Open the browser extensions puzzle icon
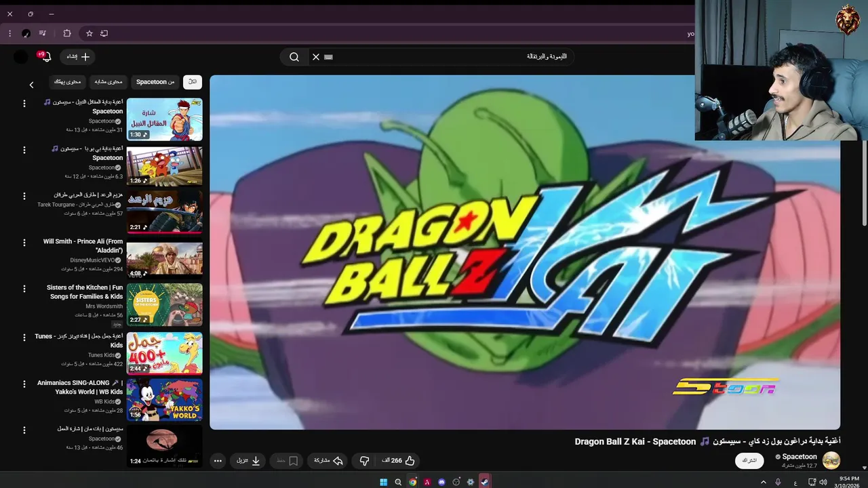The height and width of the screenshot is (488, 868). 67,33
